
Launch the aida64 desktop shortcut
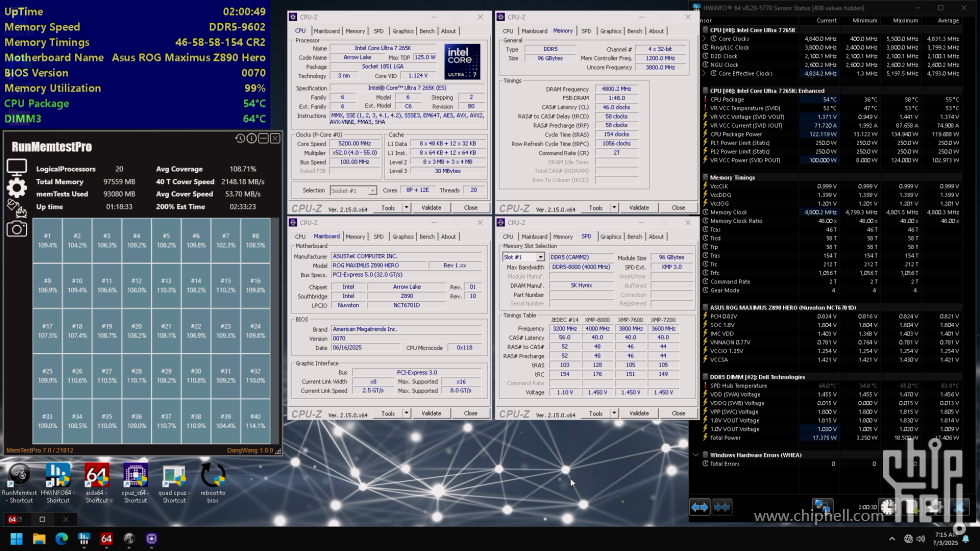(x=96, y=483)
